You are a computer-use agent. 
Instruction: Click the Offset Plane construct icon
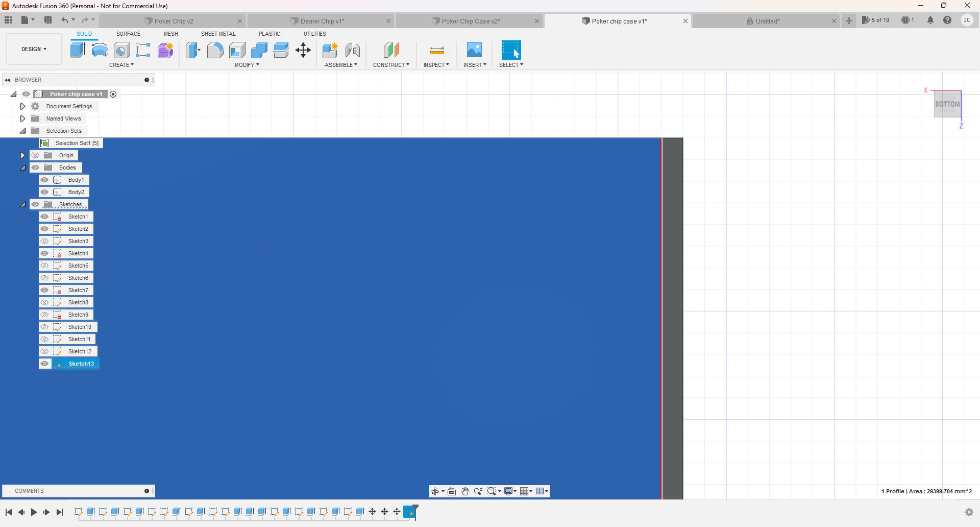391,50
